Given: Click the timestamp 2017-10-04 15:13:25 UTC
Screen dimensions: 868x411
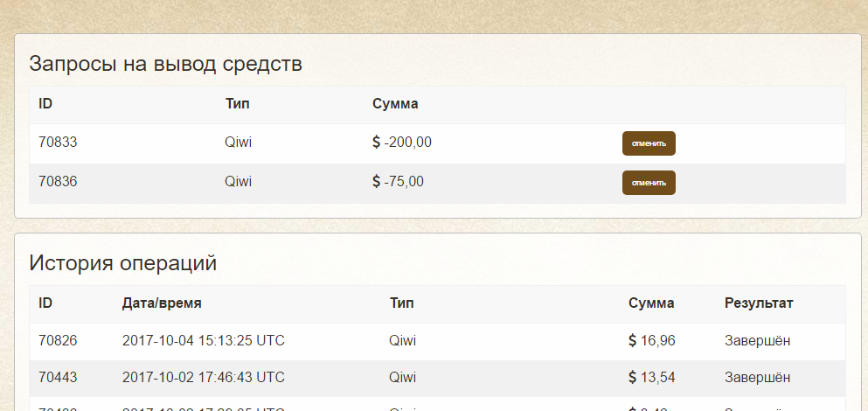Looking at the screenshot, I should pos(204,340).
